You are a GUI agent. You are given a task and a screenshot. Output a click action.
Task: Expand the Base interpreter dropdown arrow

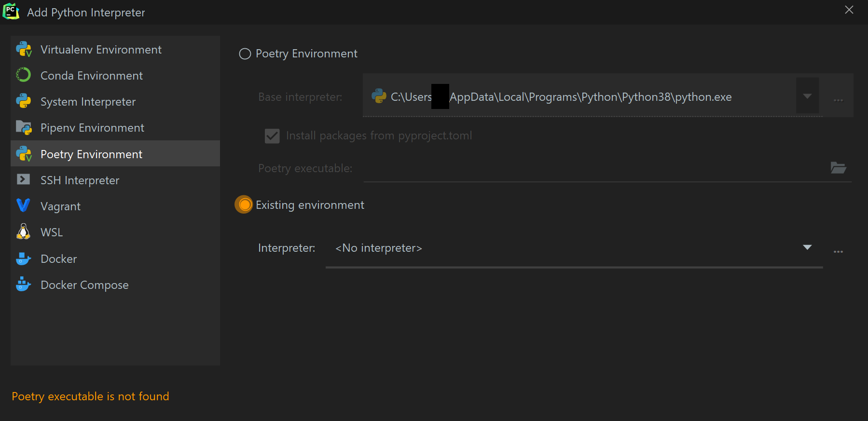coord(807,96)
